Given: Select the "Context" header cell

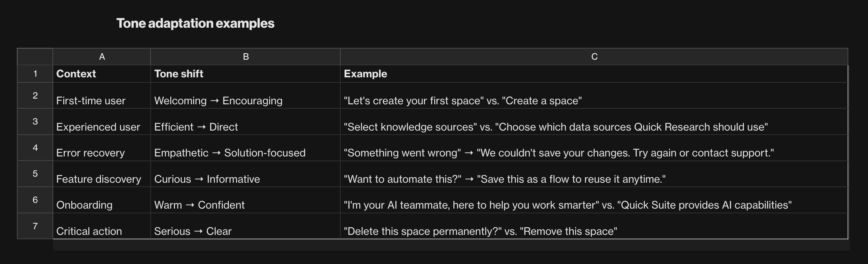Looking at the screenshot, I should 102,74.
